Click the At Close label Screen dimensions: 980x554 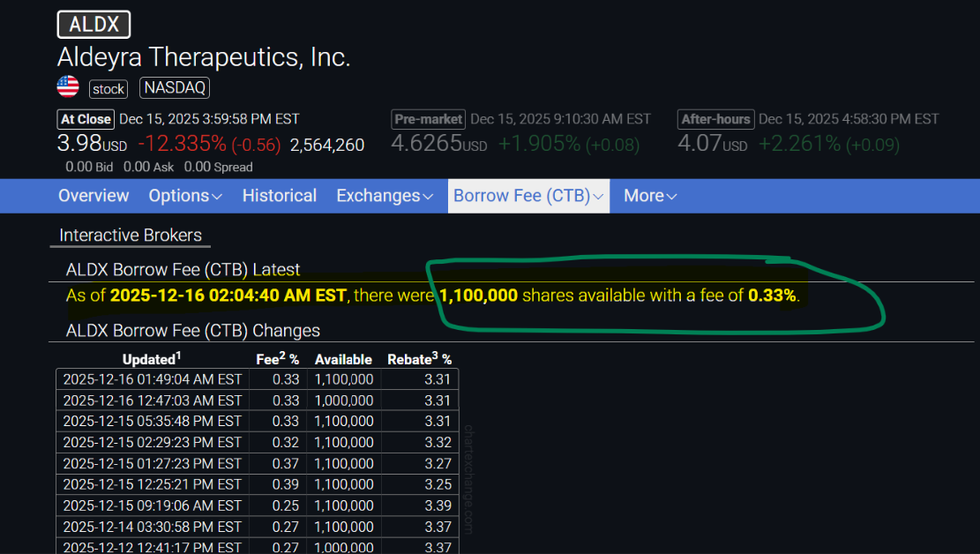click(86, 119)
